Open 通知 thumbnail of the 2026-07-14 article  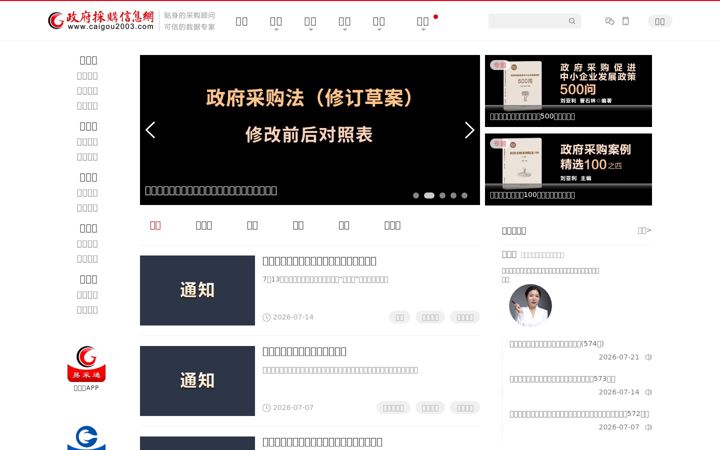[x=197, y=290]
